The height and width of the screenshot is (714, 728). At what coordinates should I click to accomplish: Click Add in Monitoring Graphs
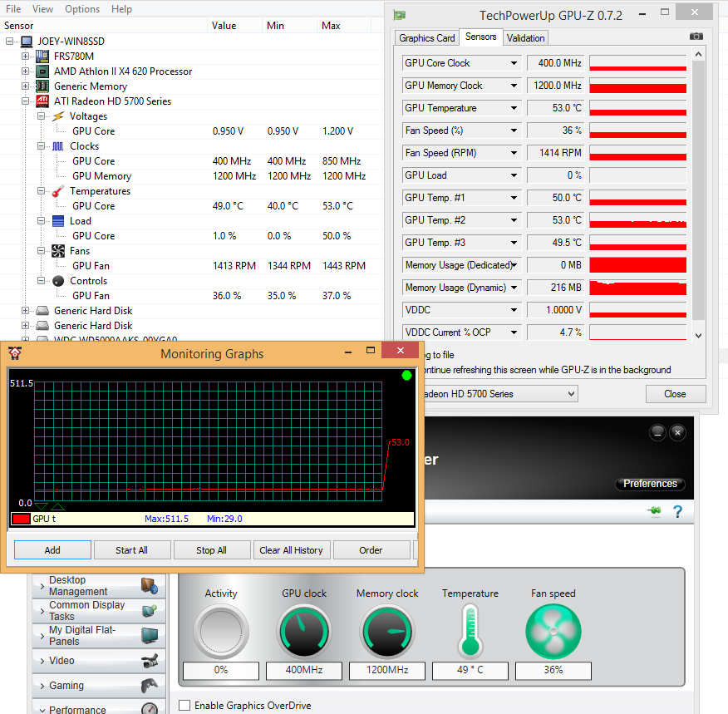point(52,550)
